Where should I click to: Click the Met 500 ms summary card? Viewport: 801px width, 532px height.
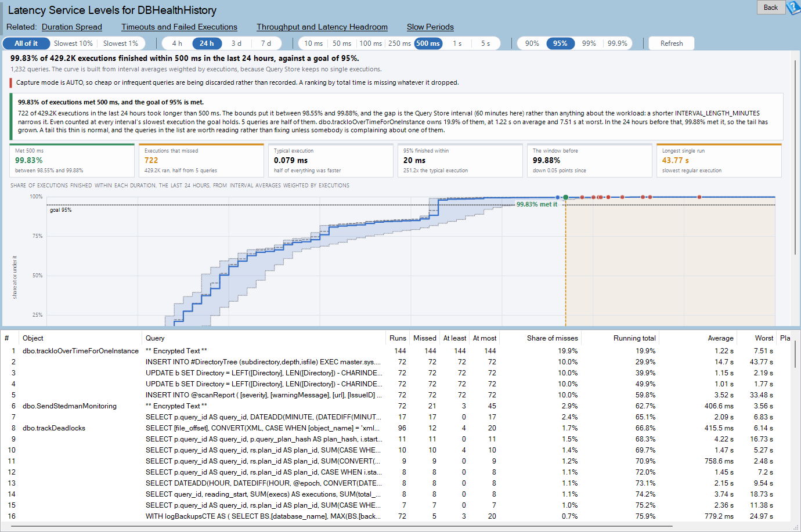click(x=72, y=160)
